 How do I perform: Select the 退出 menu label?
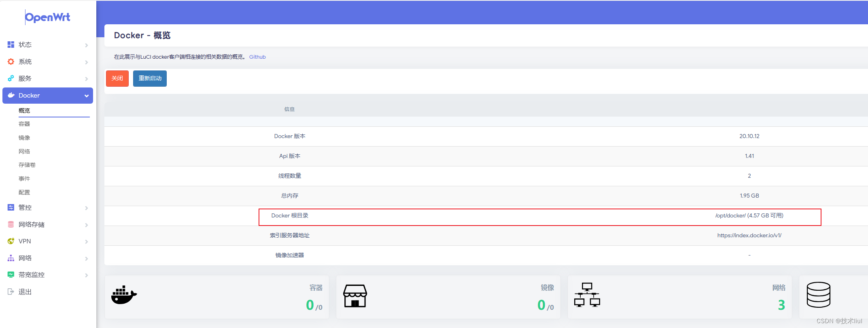click(25, 292)
